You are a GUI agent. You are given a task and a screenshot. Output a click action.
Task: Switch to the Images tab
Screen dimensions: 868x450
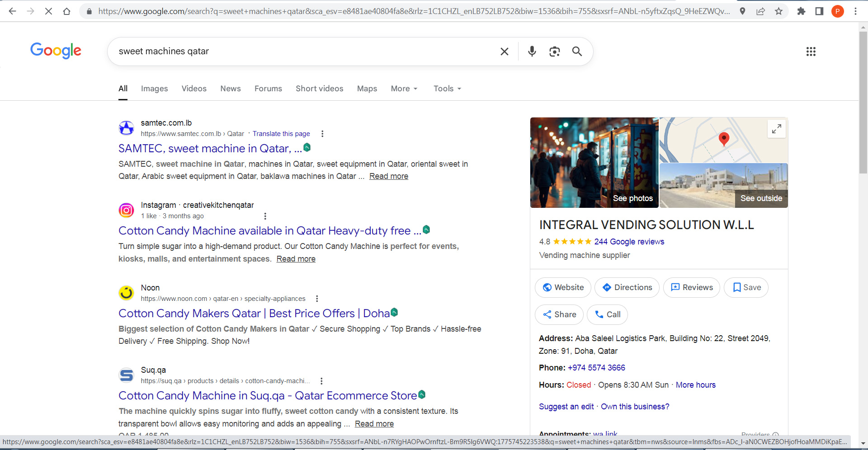154,89
